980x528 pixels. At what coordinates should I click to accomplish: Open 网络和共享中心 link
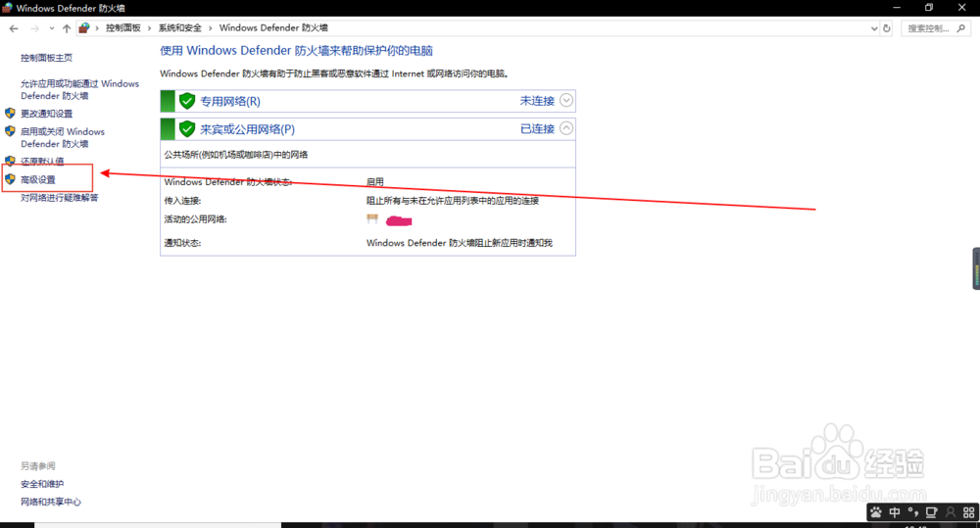point(51,503)
